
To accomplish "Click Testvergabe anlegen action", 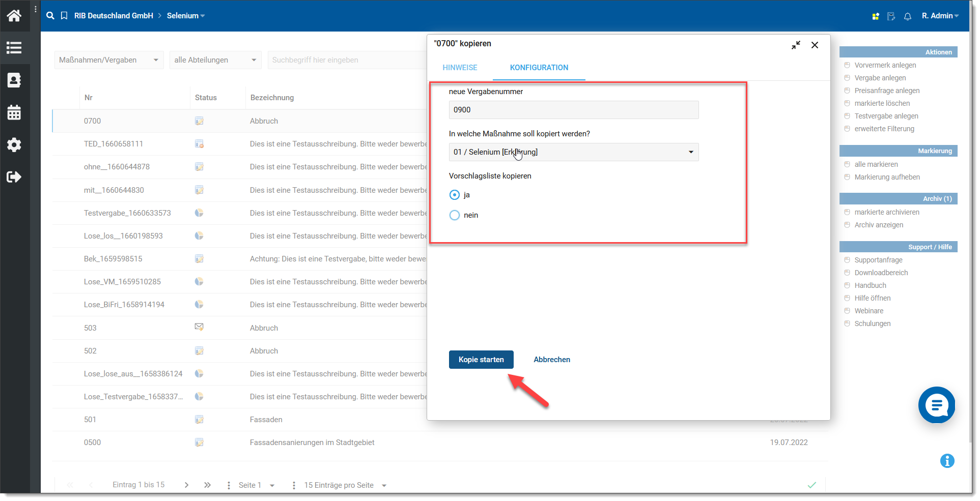I will click(886, 116).
